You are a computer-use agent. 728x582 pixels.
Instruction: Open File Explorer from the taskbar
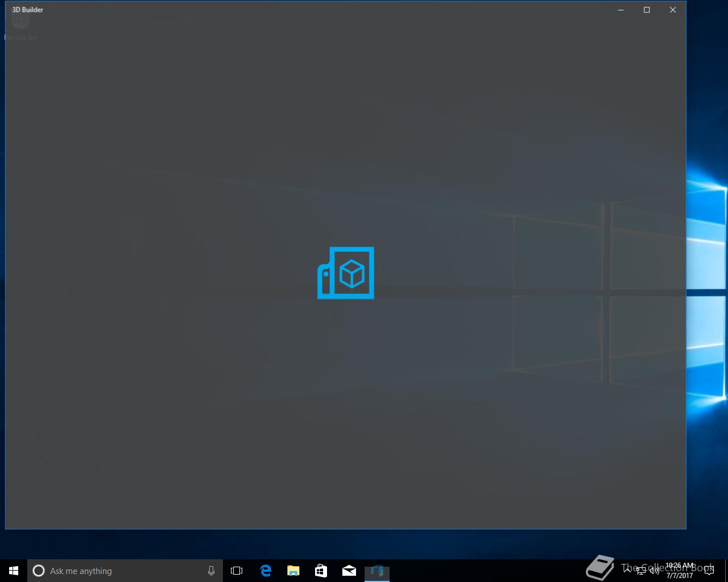pyautogui.click(x=293, y=571)
